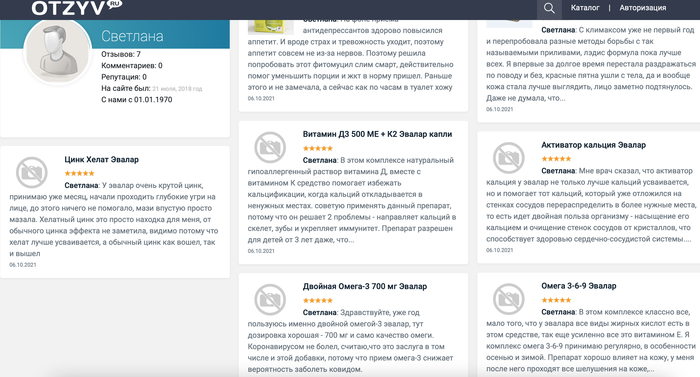The width and height of the screenshot is (700, 377).
Task: Open Двойная Омега-3 700 мг Эвалар title
Action: pos(365,286)
